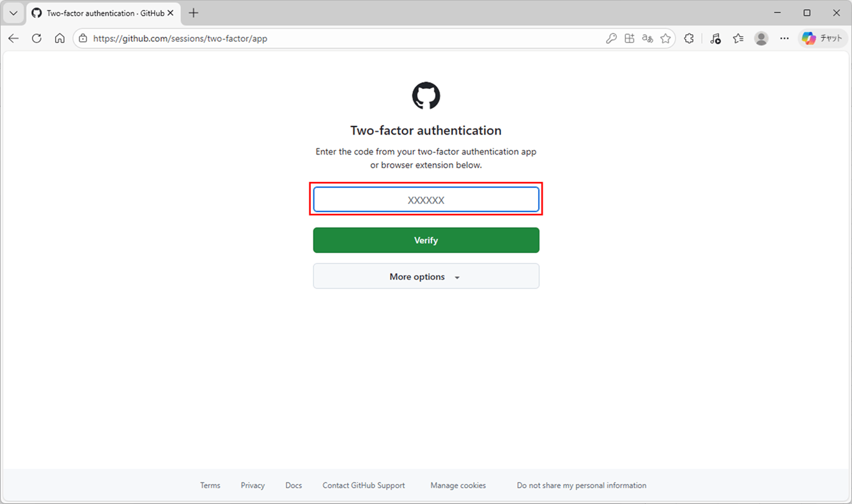852x504 pixels.
Task: Open browser Settings via ellipsis menu
Action: tap(784, 38)
